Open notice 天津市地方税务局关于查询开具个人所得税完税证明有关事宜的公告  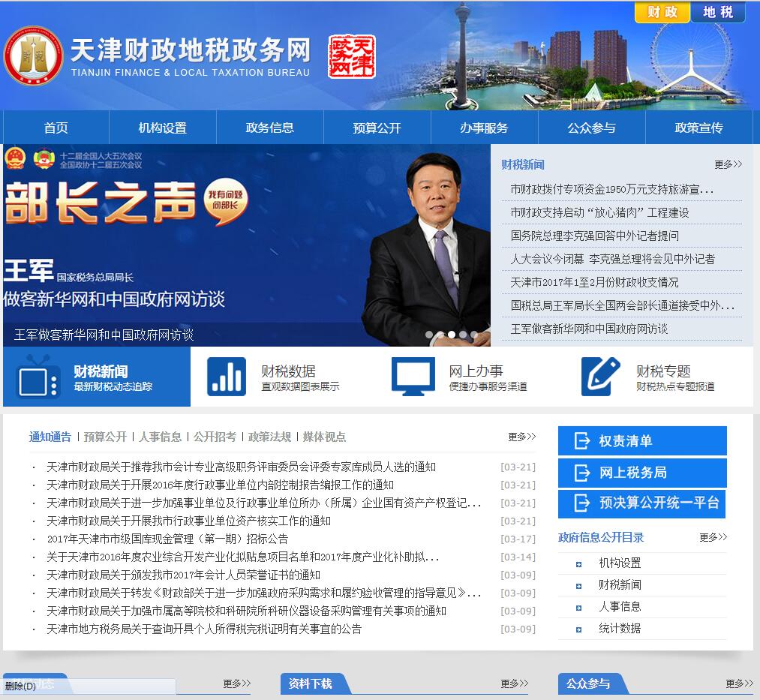click(204, 629)
